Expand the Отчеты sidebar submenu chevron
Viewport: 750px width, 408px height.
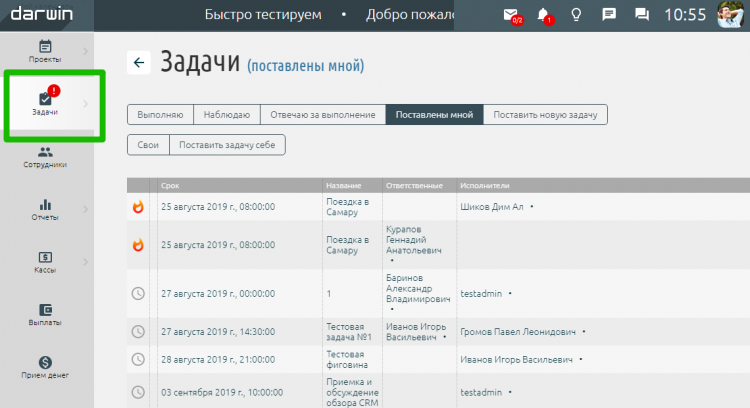click(85, 209)
